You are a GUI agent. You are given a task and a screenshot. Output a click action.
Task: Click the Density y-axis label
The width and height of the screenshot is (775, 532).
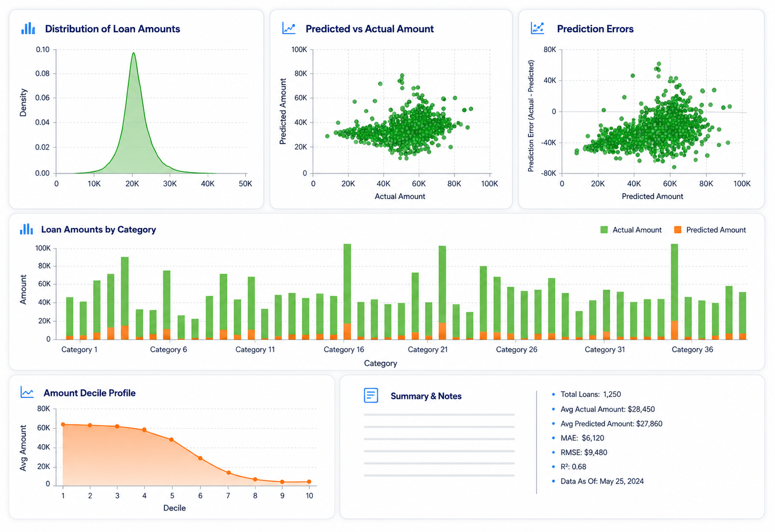[23, 102]
